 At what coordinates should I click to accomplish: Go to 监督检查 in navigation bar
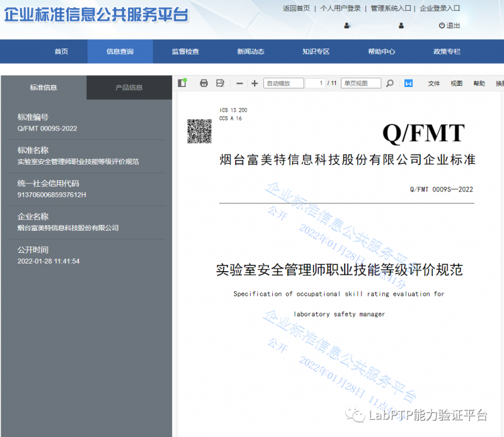click(x=185, y=52)
